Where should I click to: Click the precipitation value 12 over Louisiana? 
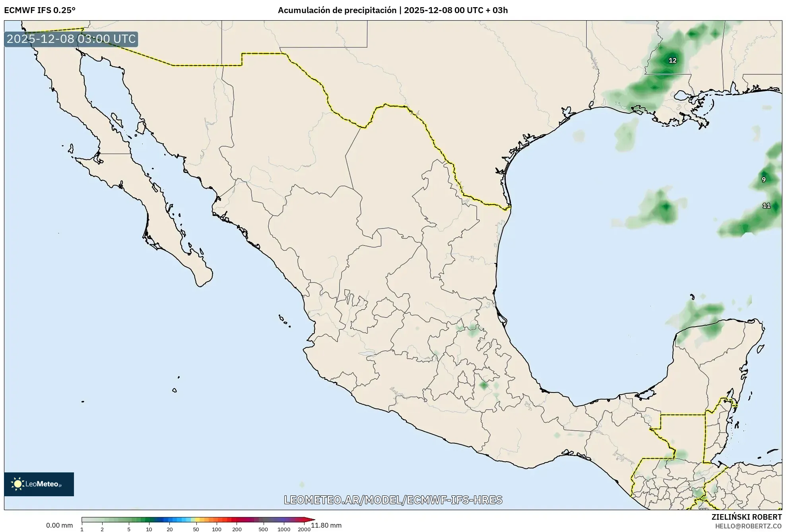[x=672, y=60]
